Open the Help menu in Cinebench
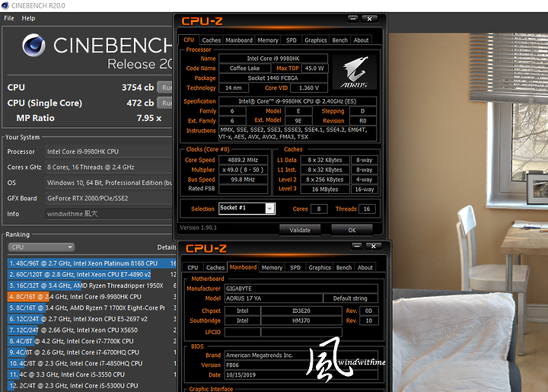548x392 pixels. (x=28, y=18)
